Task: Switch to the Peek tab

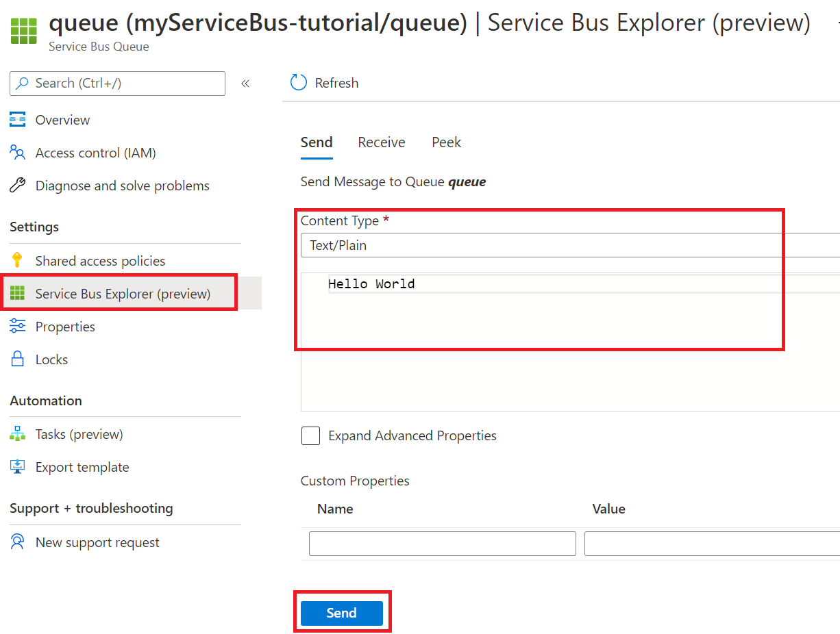Action: point(446,142)
